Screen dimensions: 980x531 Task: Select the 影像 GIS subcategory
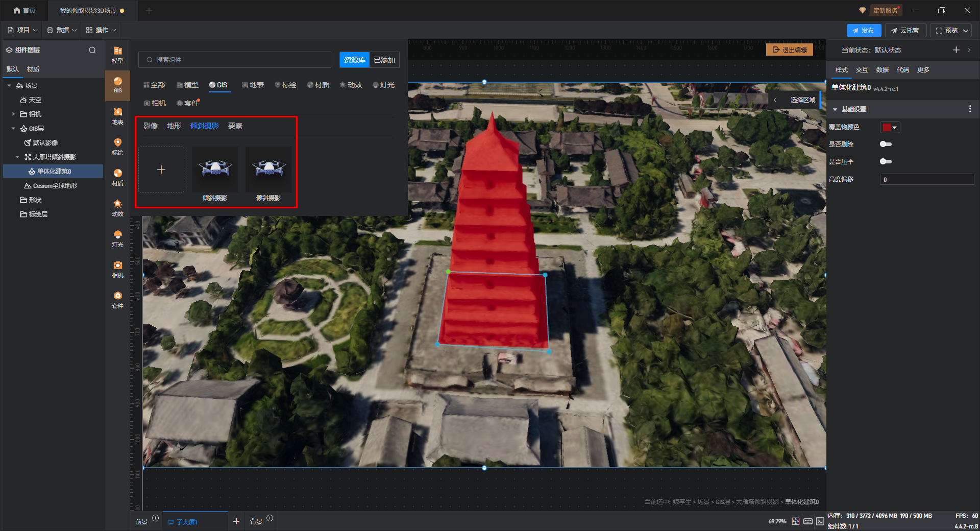click(x=151, y=126)
